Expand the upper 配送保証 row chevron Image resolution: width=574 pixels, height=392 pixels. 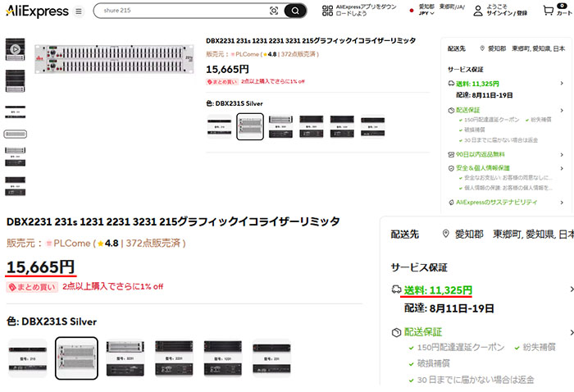[x=562, y=110]
